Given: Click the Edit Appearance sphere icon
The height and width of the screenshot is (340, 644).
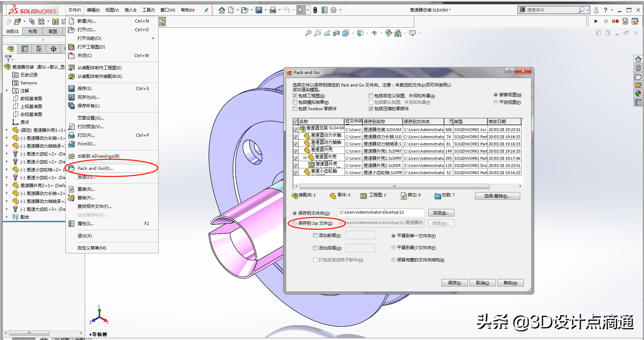Looking at the screenshot, I should click(388, 33).
